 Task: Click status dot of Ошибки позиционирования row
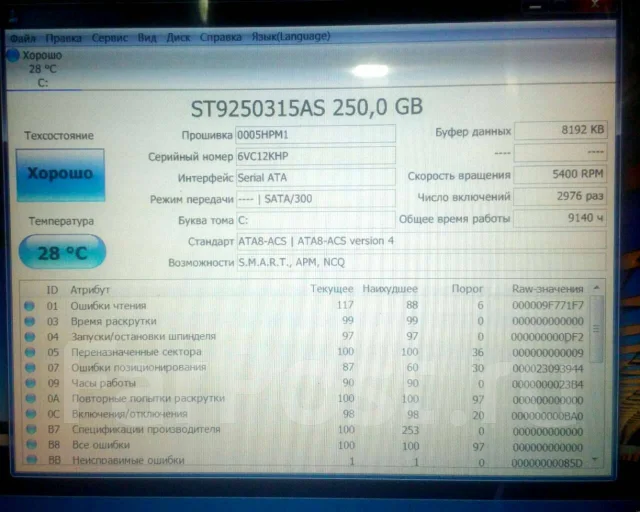(30, 367)
